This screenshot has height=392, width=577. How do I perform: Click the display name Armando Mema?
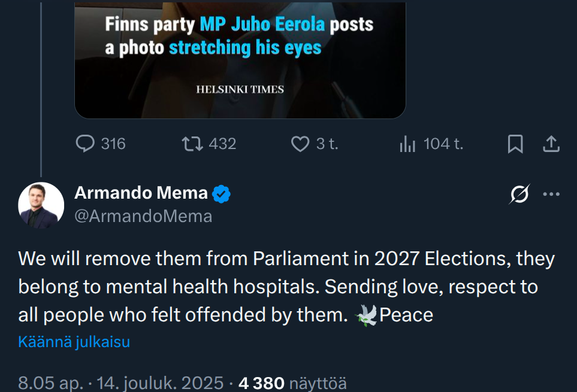pyautogui.click(x=141, y=193)
